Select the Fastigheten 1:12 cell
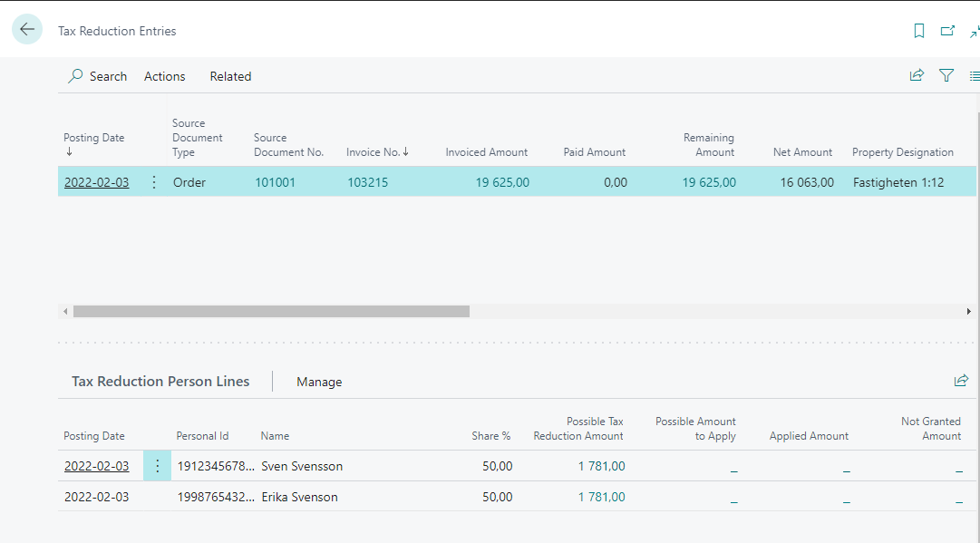 [898, 182]
